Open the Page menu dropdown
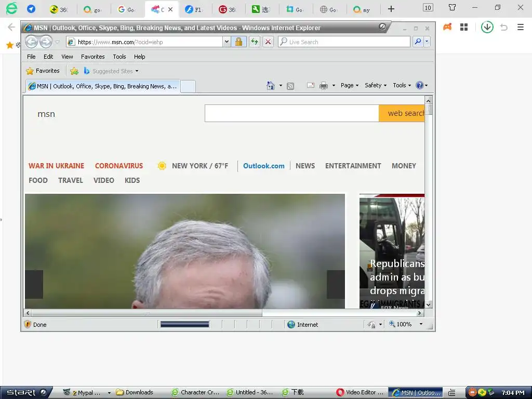Screen dimensions: 532x399 (x=350, y=86)
